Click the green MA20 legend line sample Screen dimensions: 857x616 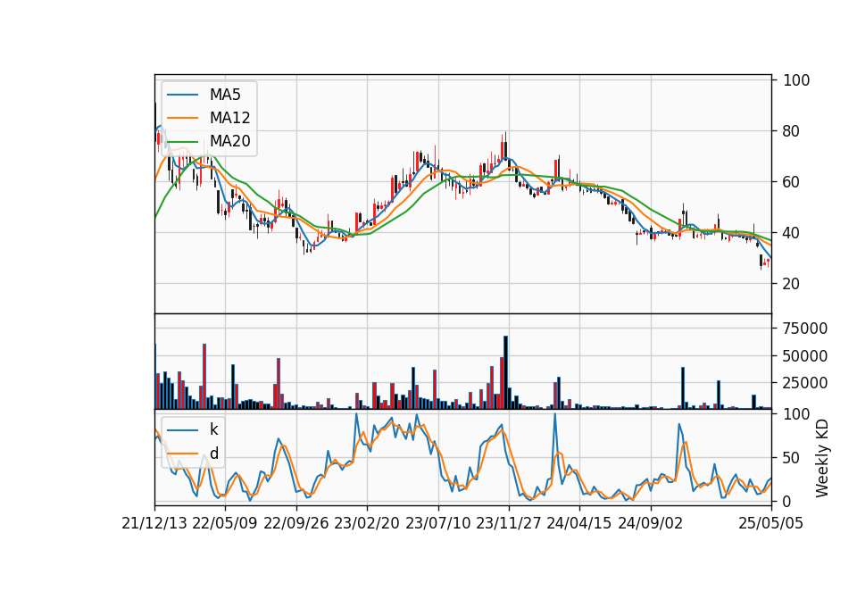182,141
